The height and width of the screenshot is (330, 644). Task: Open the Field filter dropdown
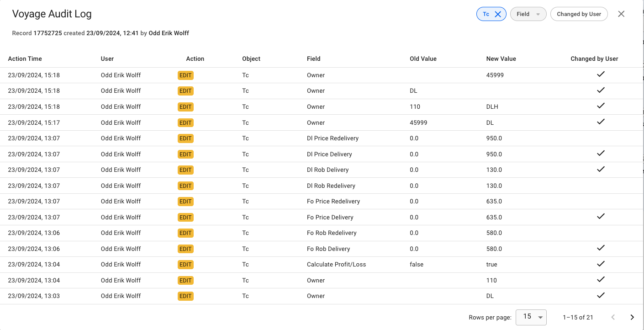tap(528, 14)
